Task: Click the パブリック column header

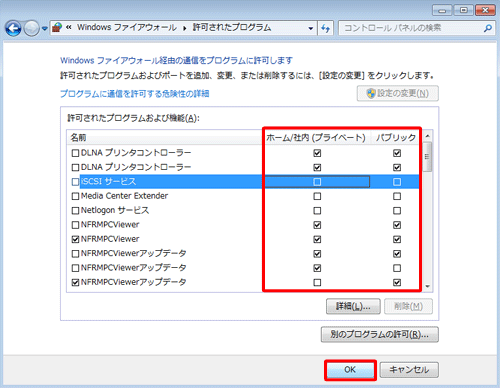Action: pos(396,137)
